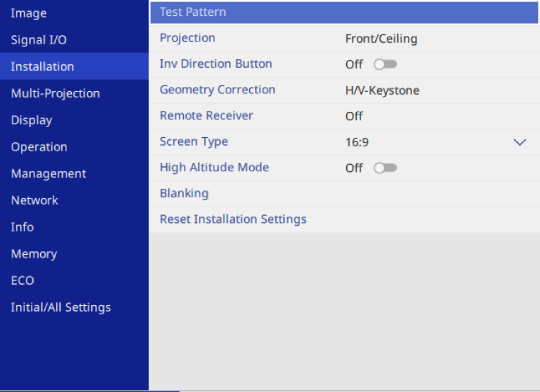The width and height of the screenshot is (540, 392).
Task: Select the 16:9 Screen Type value
Action: [357, 142]
